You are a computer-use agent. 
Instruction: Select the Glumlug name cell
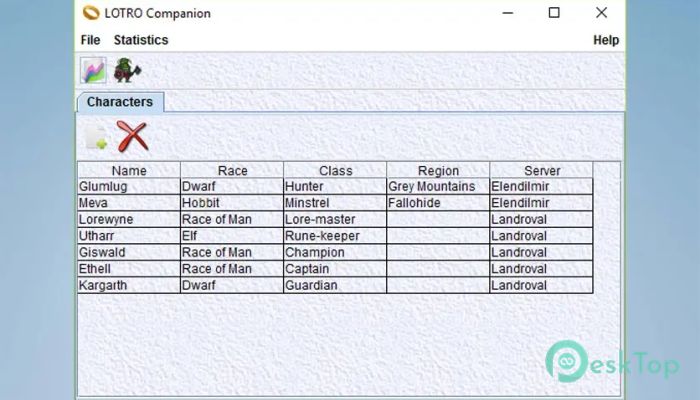[129, 187]
